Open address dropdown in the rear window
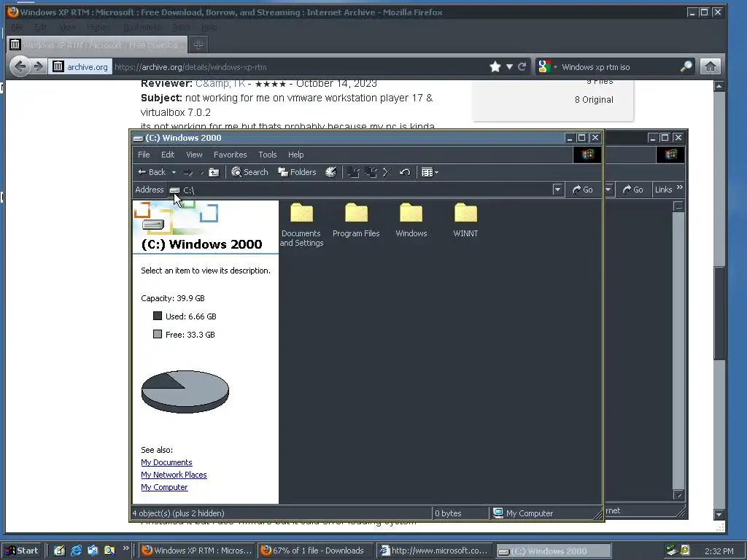 tap(608, 190)
